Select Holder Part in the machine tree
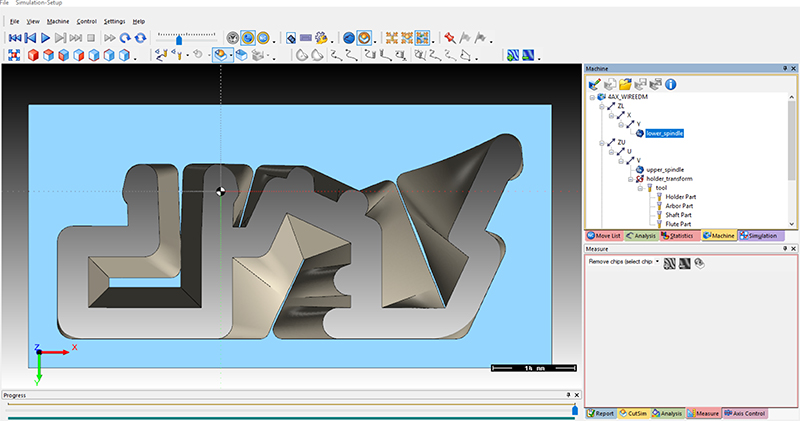Image resolution: width=800 pixels, height=421 pixels. click(x=680, y=196)
